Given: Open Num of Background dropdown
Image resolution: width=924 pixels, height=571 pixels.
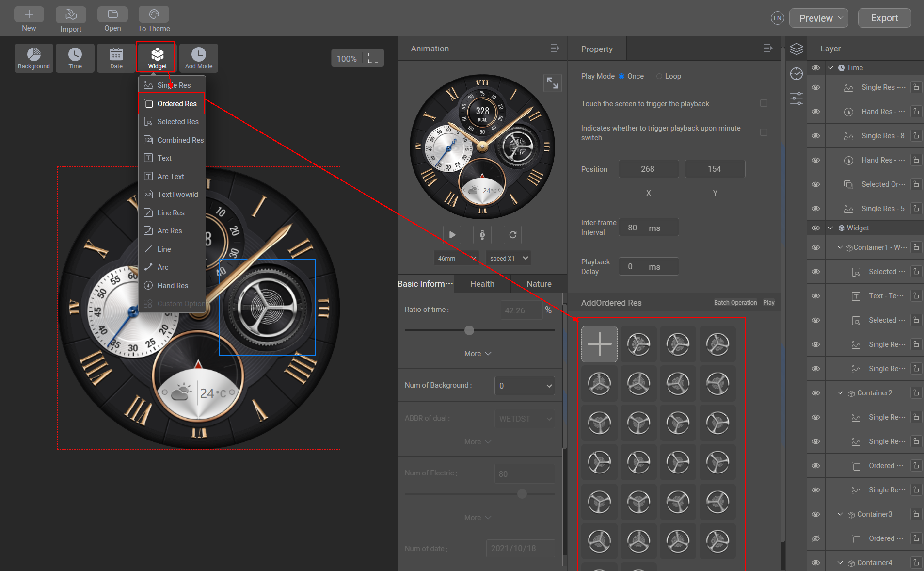Looking at the screenshot, I should pos(525,386).
